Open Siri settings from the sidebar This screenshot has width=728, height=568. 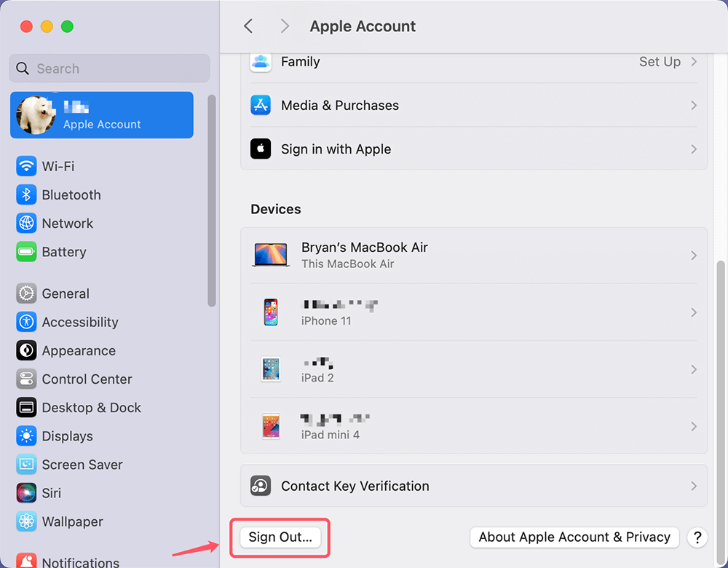26,493
